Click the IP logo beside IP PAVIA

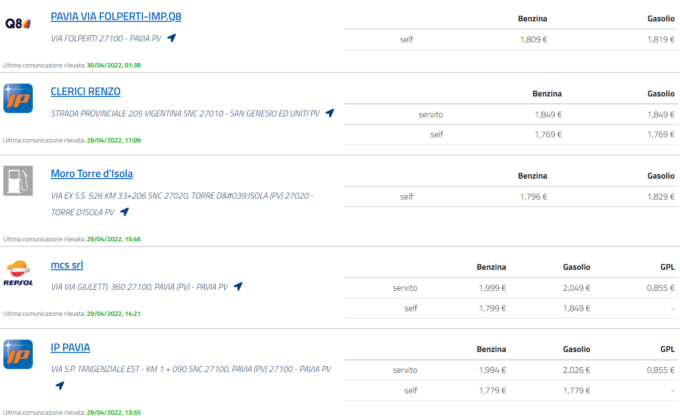18,354
